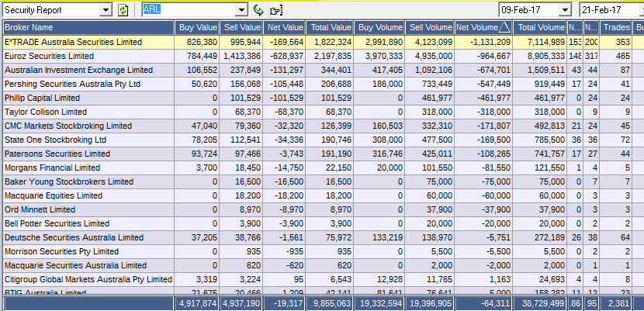Open the Security Report type dropdown
This screenshot has width=644, height=311.
(106, 10)
